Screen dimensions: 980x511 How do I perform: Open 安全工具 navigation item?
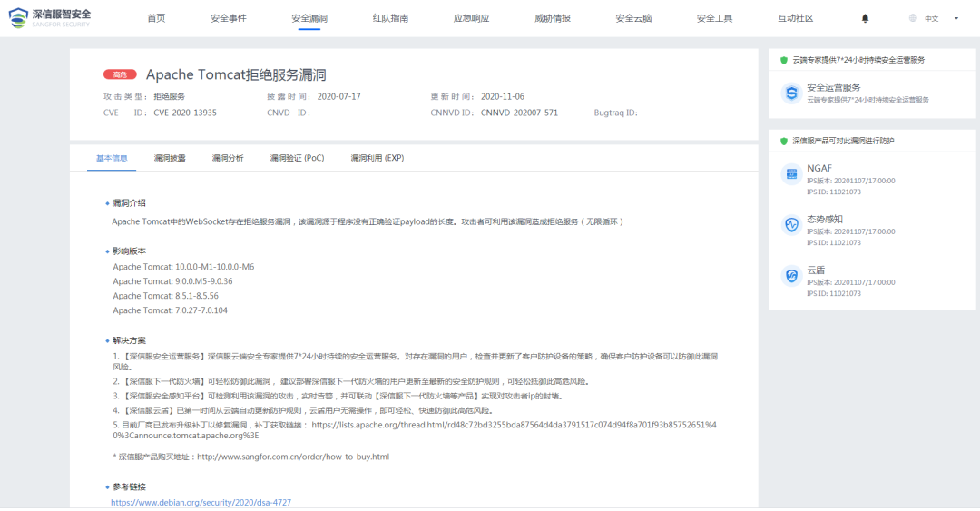(x=714, y=18)
